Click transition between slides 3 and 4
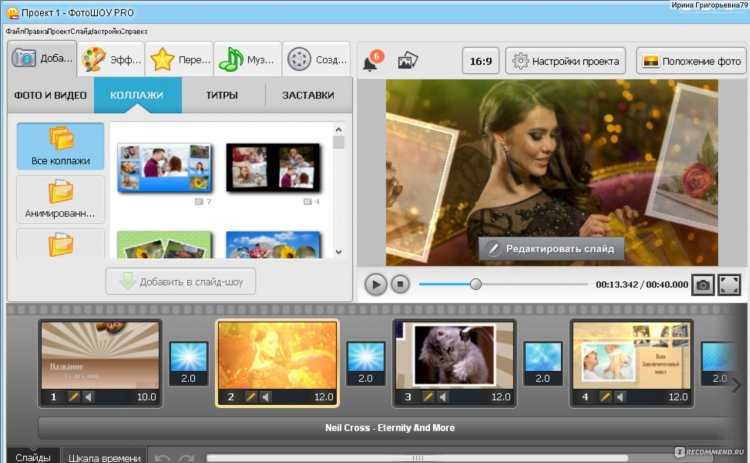 (x=543, y=363)
